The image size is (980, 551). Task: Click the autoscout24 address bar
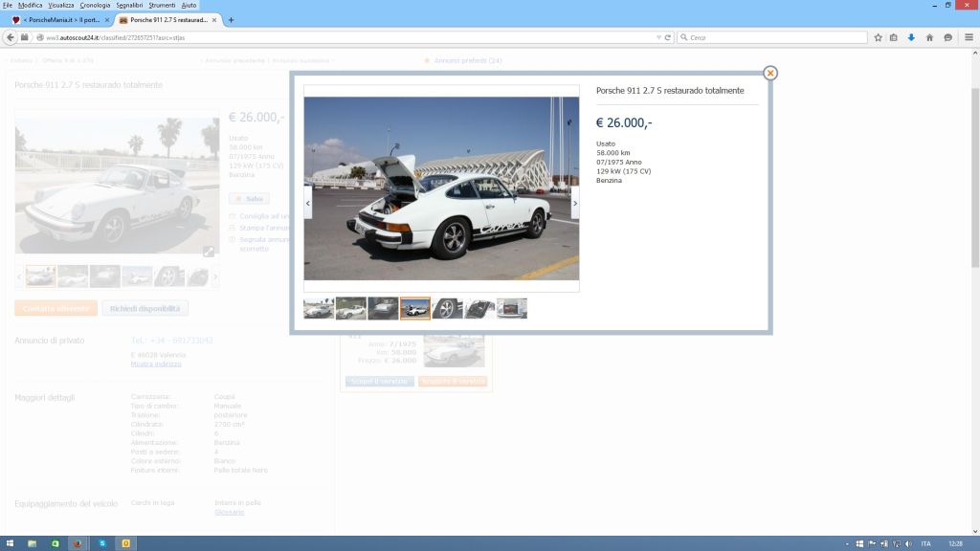click(350, 37)
